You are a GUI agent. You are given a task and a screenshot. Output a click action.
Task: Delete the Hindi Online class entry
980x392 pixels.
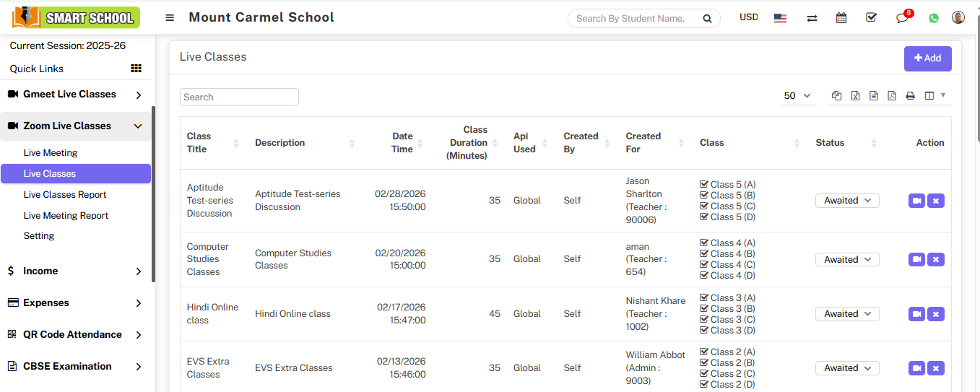click(x=936, y=314)
